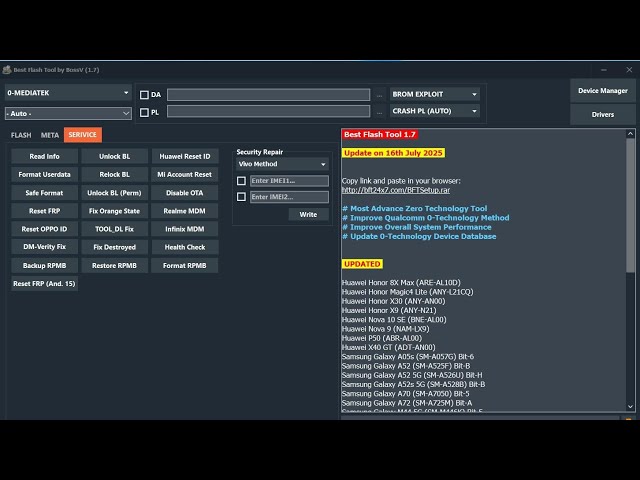Open the bft24x7.com BFTSetup.rar link

(x=396, y=190)
